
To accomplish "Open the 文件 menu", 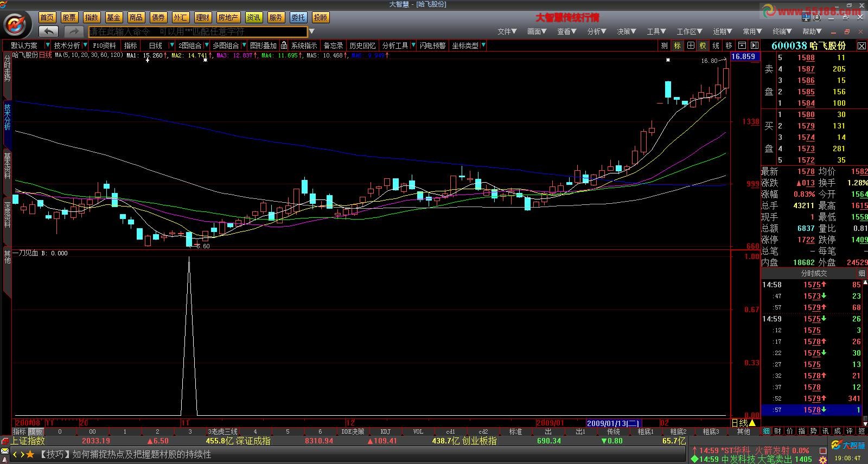I will [x=507, y=31].
